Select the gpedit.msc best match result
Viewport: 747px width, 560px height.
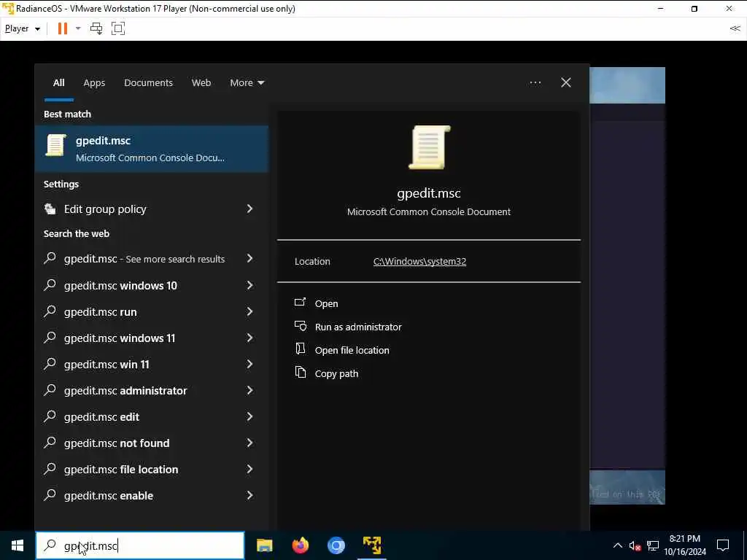(x=152, y=149)
